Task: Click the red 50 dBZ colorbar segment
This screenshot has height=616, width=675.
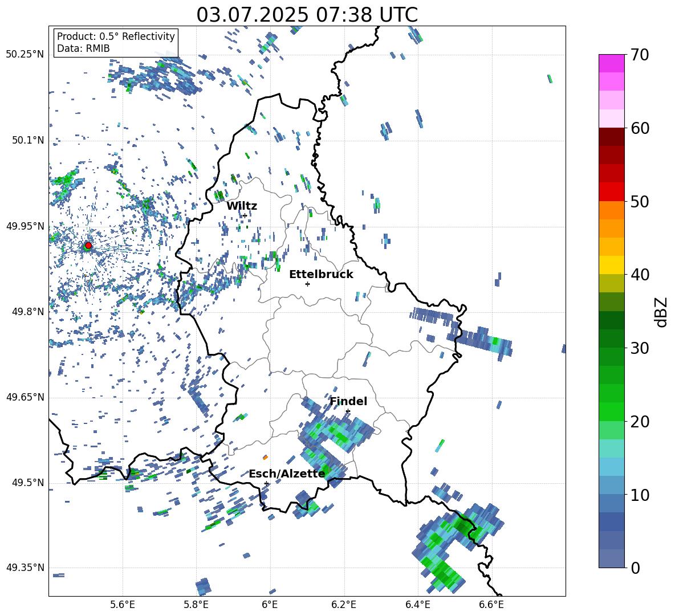Action: 611,192
